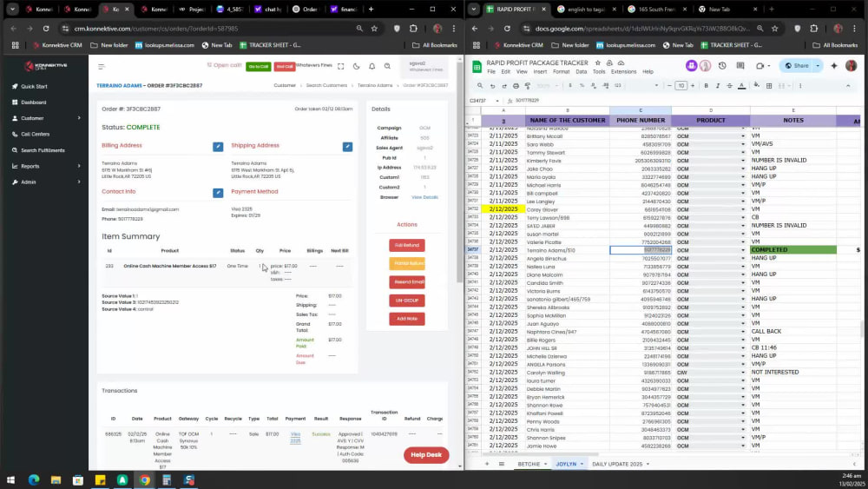This screenshot has height=489, width=868.
Task: Switch to the BETCHIE sheet tab
Action: click(x=529, y=464)
